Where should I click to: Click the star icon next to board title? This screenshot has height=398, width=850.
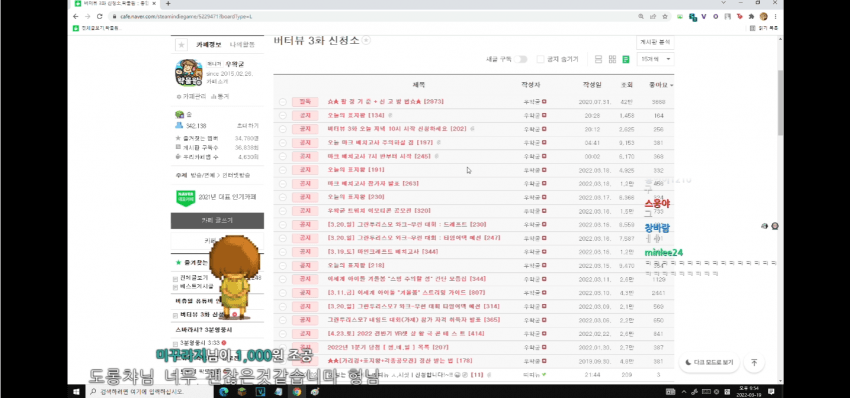click(x=366, y=40)
